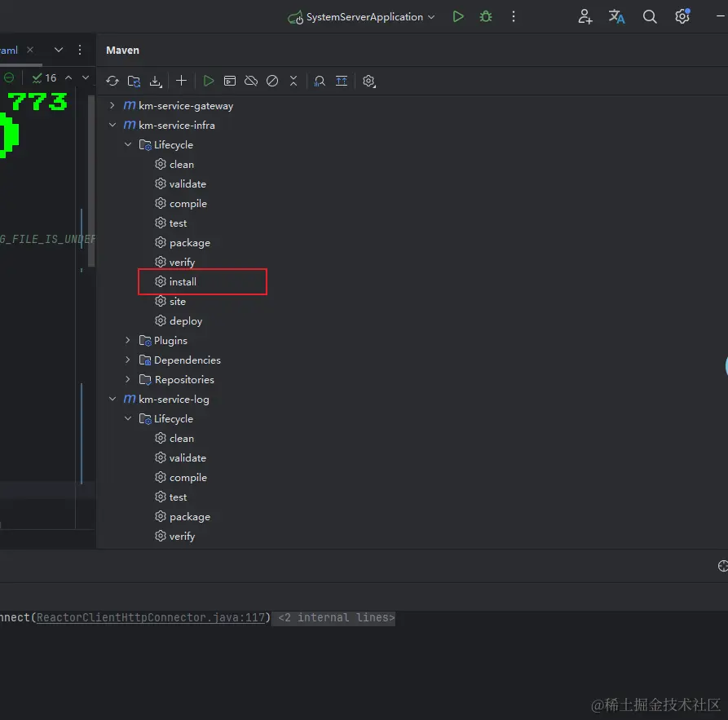Select compile goal under km-service-log
The height and width of the screenshot is (720, 728).
181,477
